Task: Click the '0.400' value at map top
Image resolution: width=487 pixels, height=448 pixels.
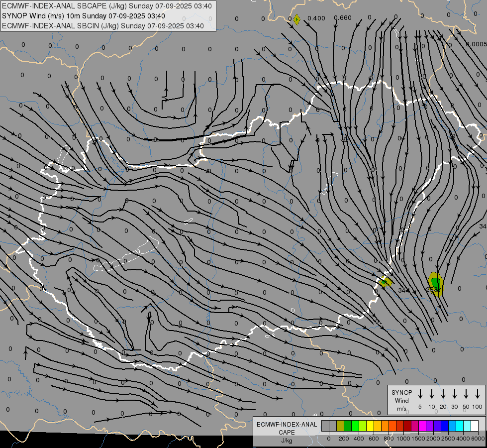Action: coord(316,18)
